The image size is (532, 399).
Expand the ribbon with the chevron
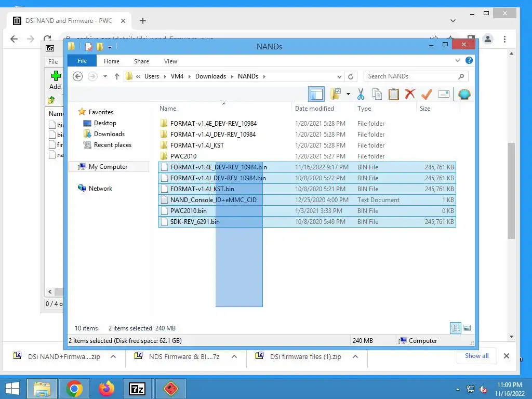tap(457, 60)
